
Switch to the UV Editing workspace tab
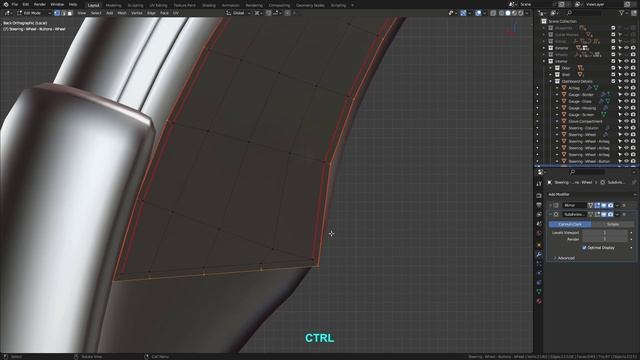(158, 5)
